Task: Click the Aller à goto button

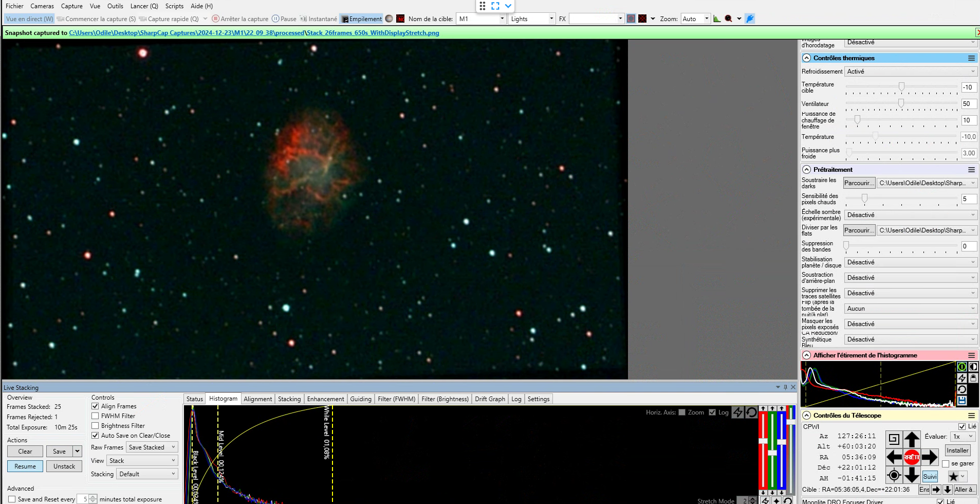Action: pyautogui.click(x=965, y=490)
